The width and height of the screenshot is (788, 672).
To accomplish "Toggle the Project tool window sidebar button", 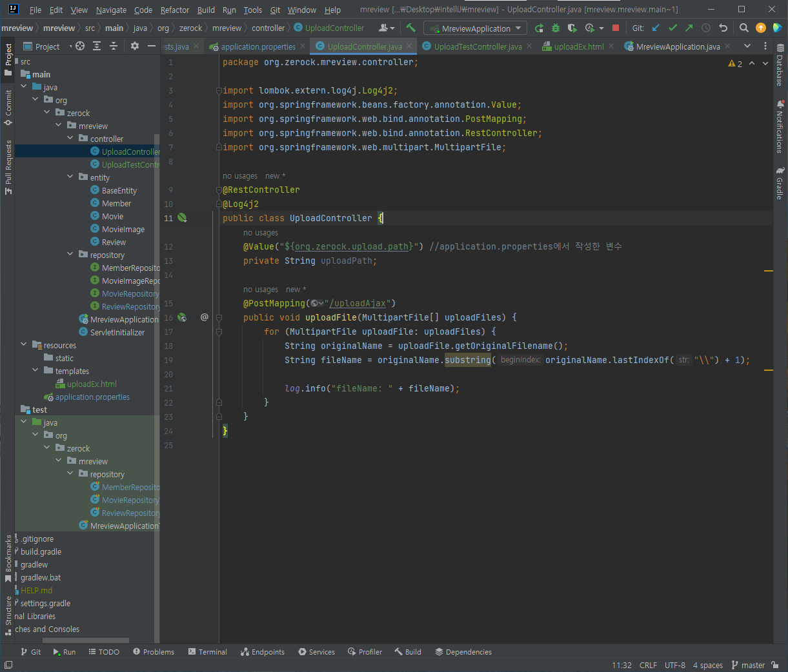I will (8, 59).
